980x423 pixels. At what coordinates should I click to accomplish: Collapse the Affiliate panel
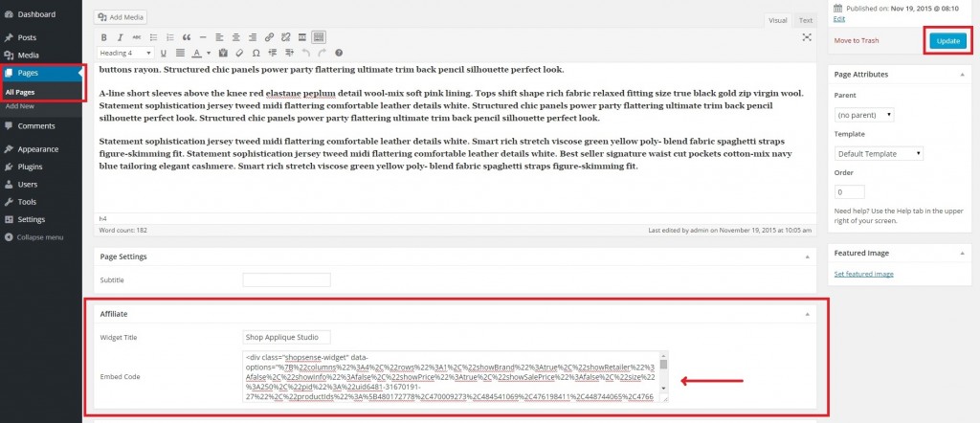coord(806,314)
